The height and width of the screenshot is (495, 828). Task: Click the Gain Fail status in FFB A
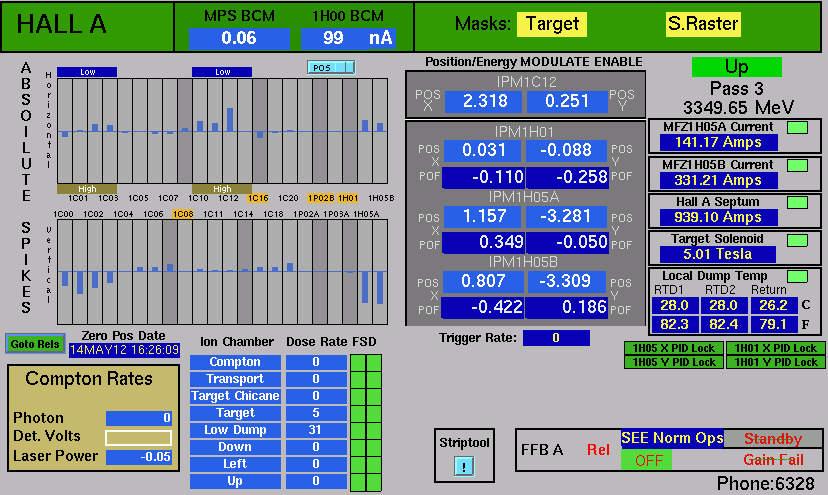coord(773,460)
